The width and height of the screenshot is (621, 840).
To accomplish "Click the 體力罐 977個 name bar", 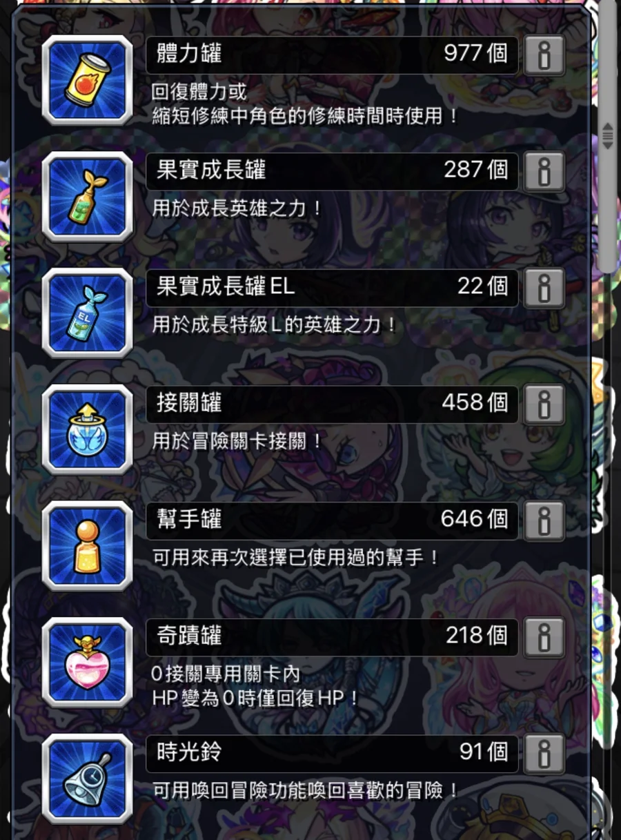I will (332, 55).
